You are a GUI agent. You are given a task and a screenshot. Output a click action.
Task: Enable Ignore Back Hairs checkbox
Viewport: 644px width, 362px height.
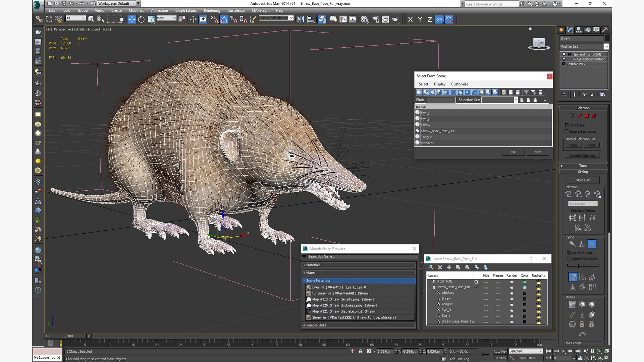coord(569,258)
